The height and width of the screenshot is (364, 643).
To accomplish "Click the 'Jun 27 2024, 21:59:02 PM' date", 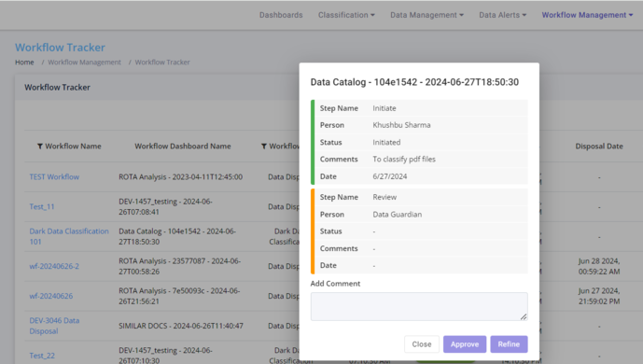I will [599, 296].
